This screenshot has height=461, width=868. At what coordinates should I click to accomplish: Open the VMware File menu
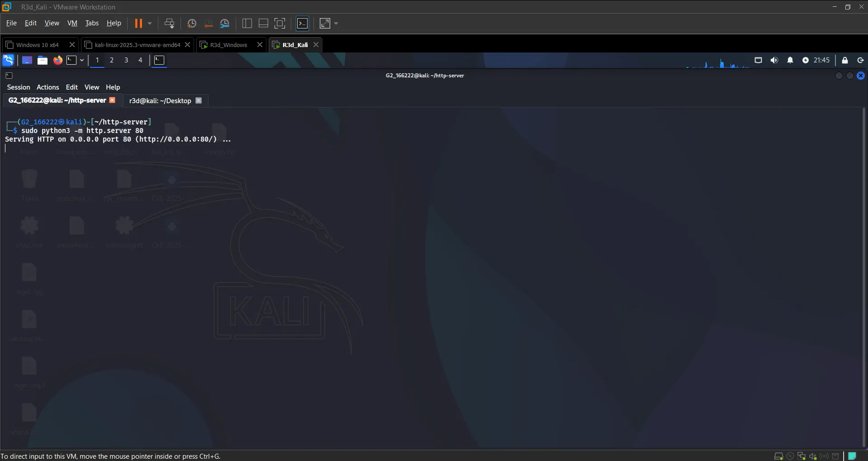(11, 23)
